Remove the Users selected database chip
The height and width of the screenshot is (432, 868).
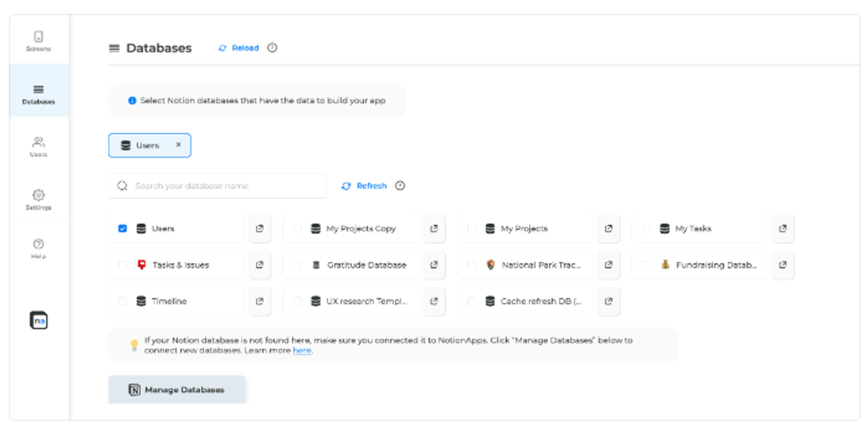179,145
